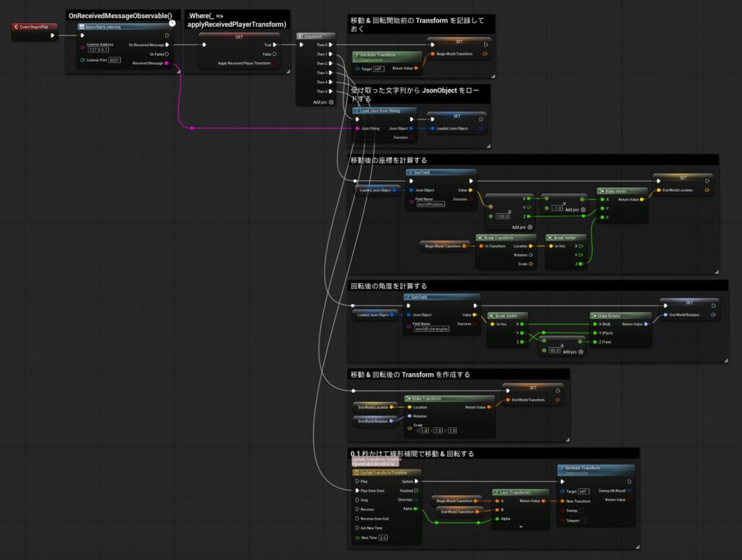The image size is (742, 560).
Task: Click the Set Actor Transform function icon
Action: click(x=562, y=468)
